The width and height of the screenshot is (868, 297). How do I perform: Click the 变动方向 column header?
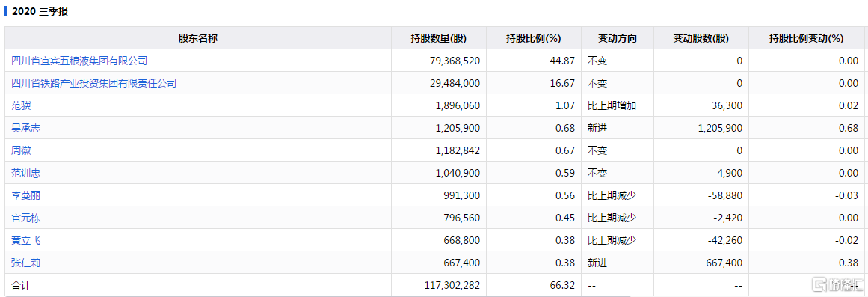[x=618, y=38]
